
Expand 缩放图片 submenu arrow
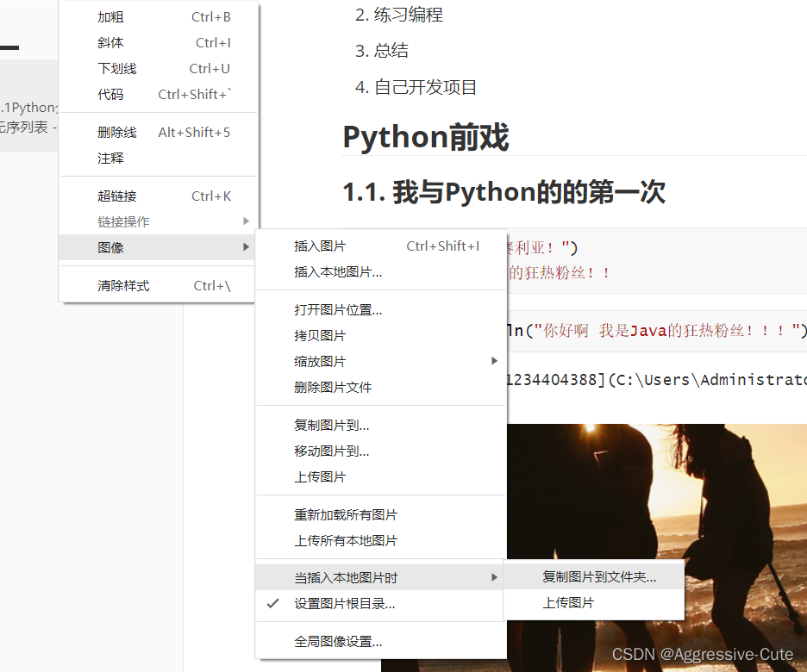pos(494,361)
